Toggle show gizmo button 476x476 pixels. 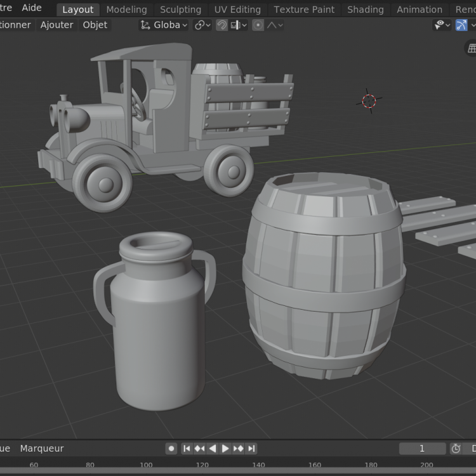461,25
